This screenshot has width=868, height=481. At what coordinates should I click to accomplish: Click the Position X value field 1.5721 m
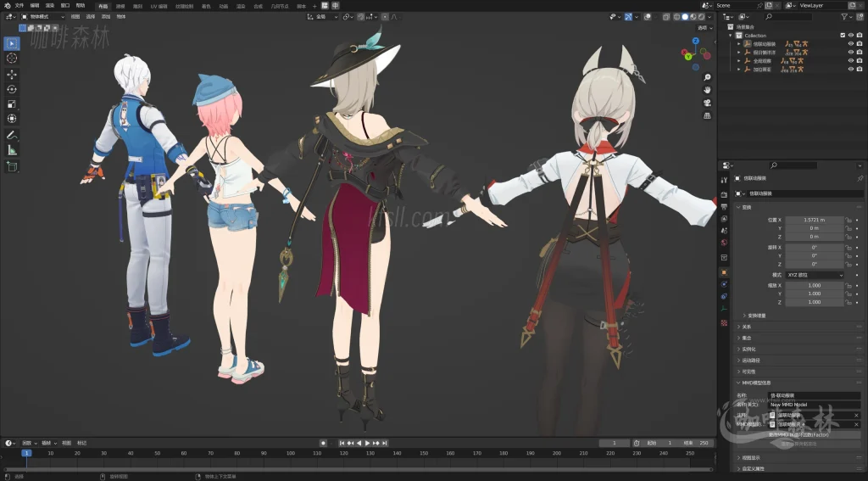pyautogui.click(x=815, y=220)
